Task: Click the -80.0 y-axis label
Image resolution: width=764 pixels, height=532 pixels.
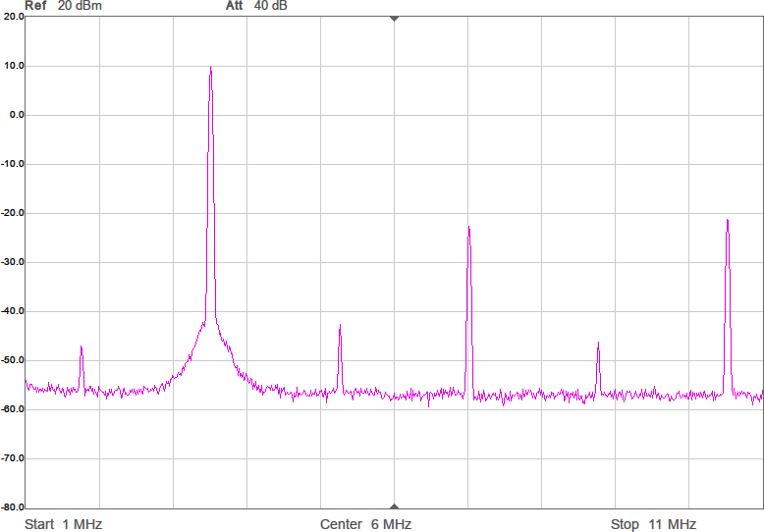Action: [13, 507]
